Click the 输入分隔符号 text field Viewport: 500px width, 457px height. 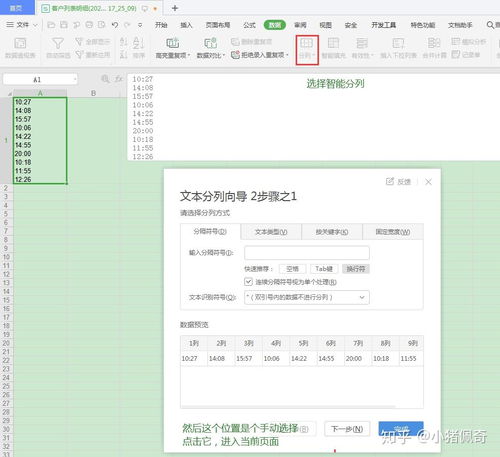307,253
